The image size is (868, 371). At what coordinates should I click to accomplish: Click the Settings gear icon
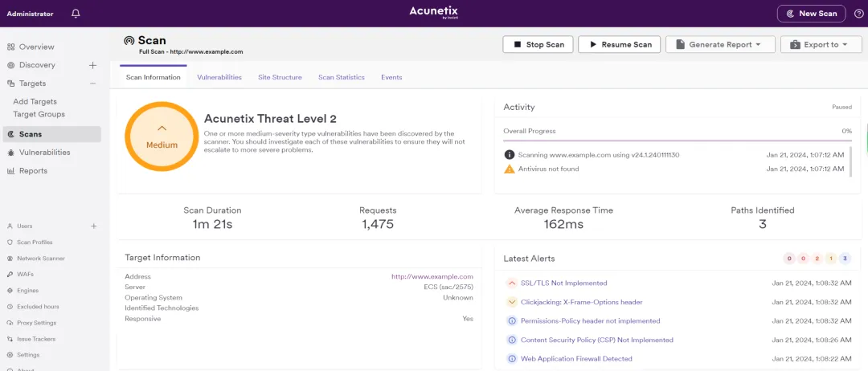click(10, 355)
